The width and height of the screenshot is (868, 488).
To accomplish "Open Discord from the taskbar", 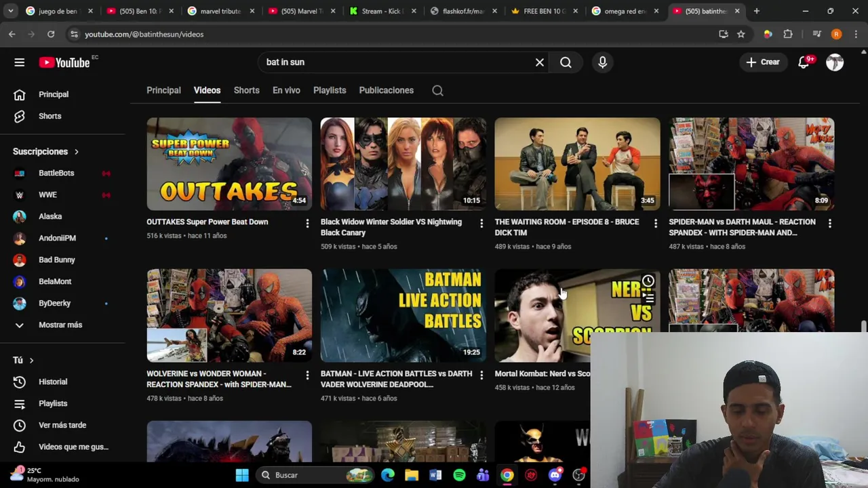I will [x=555, y=475].
